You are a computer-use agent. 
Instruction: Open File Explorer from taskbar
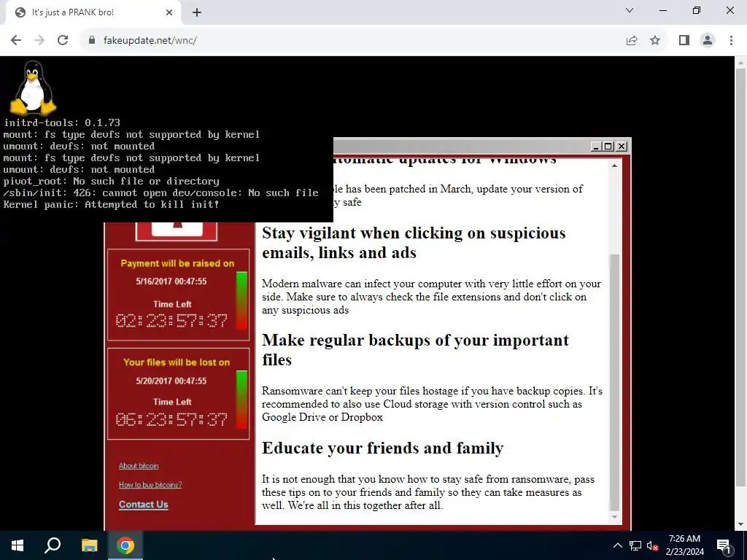click(89, 545)
